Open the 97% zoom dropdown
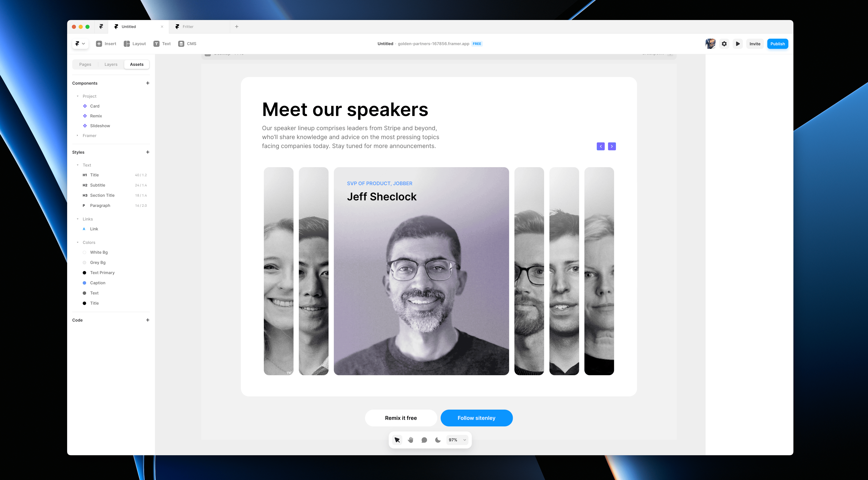 point(457,440)
